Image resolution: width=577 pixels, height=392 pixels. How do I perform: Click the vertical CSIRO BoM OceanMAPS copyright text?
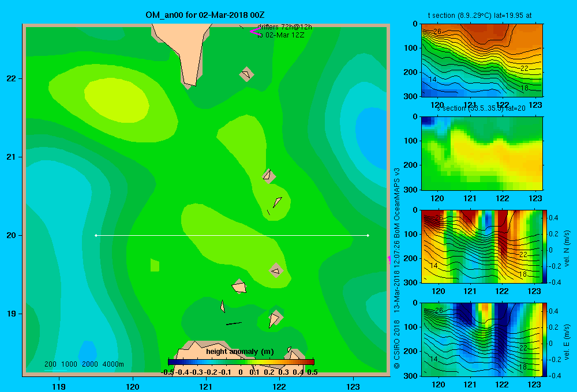click(397, 268)
